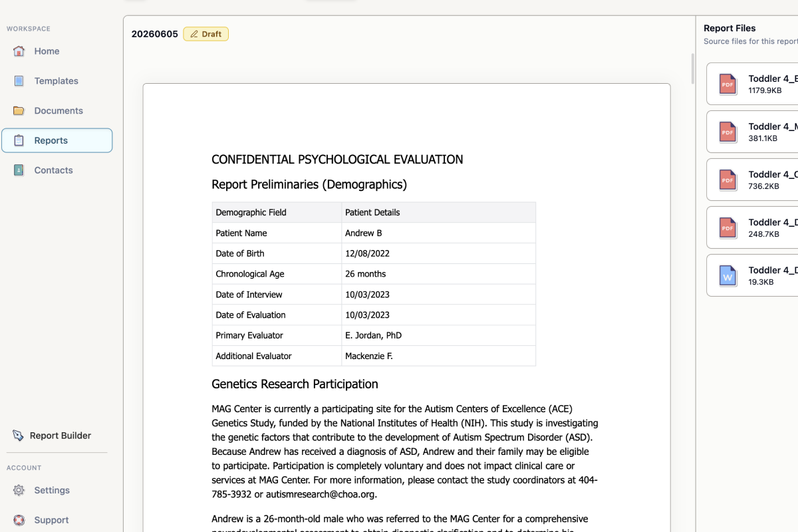The image size is (798, 532).
Task: Click the Chronological Age cell
Action: [277, 274]
